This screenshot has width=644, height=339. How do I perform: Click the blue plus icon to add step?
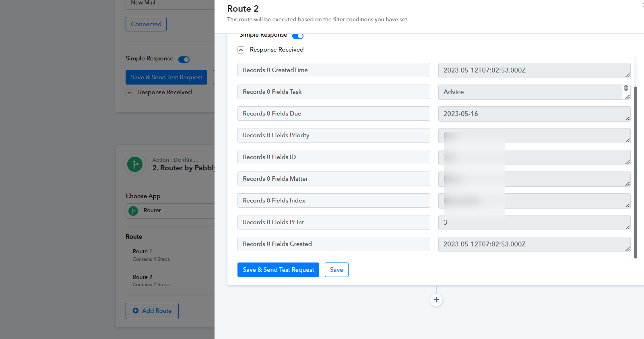point(436,300)
